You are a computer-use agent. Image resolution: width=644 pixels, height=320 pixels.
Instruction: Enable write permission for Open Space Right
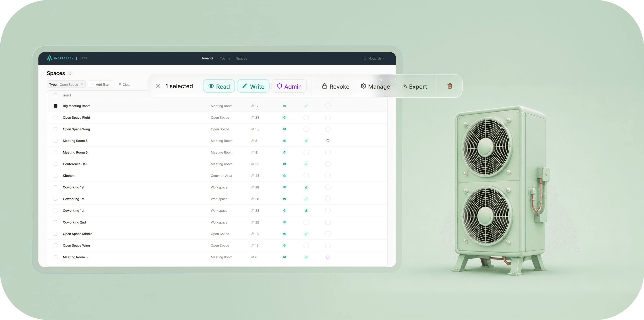click(x=306, y=118)
